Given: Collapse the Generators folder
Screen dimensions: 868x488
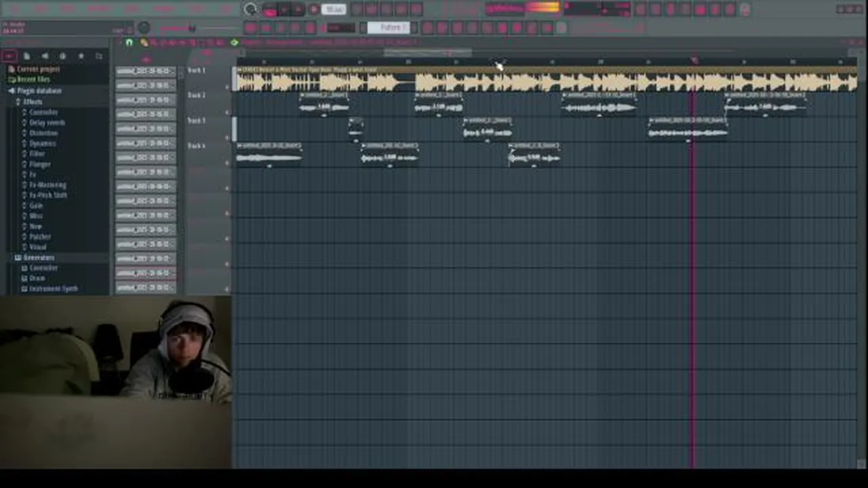Looking at the screenshot, I should click(x=39, y=258).
